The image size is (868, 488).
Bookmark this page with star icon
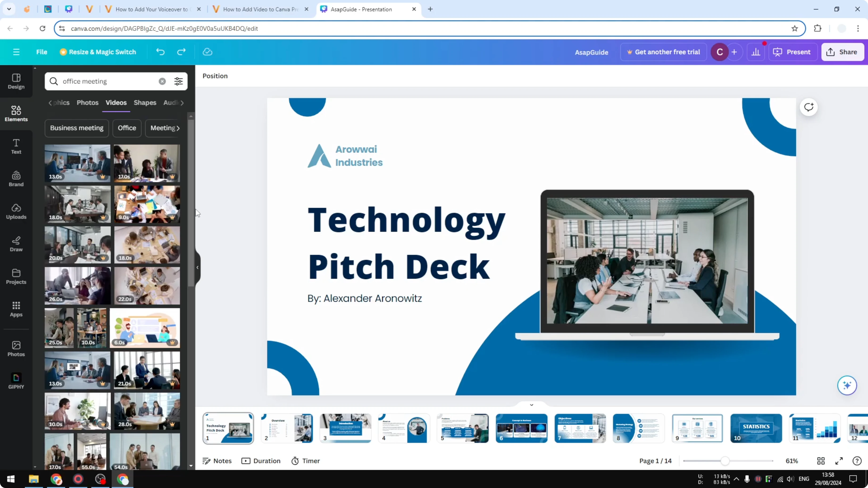pos(795,28)
